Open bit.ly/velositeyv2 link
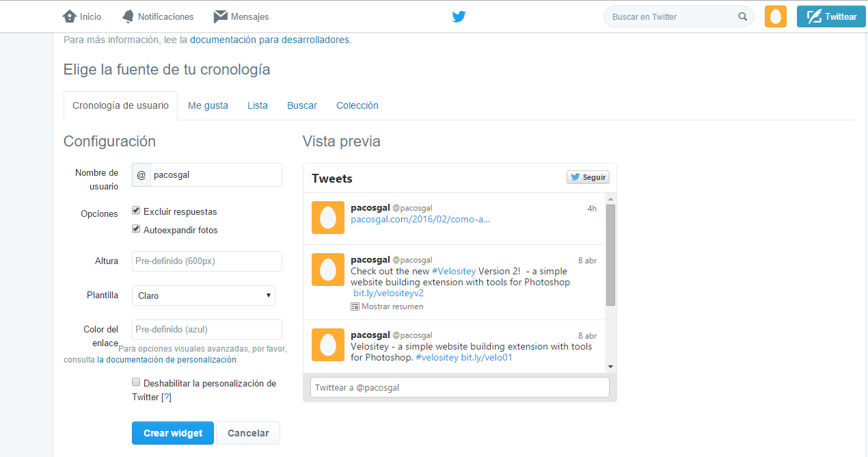Image resolution: width=868 pixels, height=457 pixels. (389, 293)
